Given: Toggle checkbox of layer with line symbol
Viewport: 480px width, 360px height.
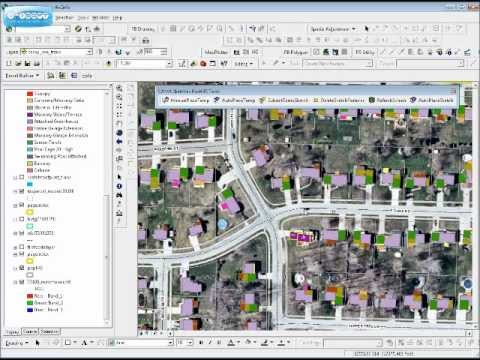Looking at the screenshot, I should coord(22,233).
